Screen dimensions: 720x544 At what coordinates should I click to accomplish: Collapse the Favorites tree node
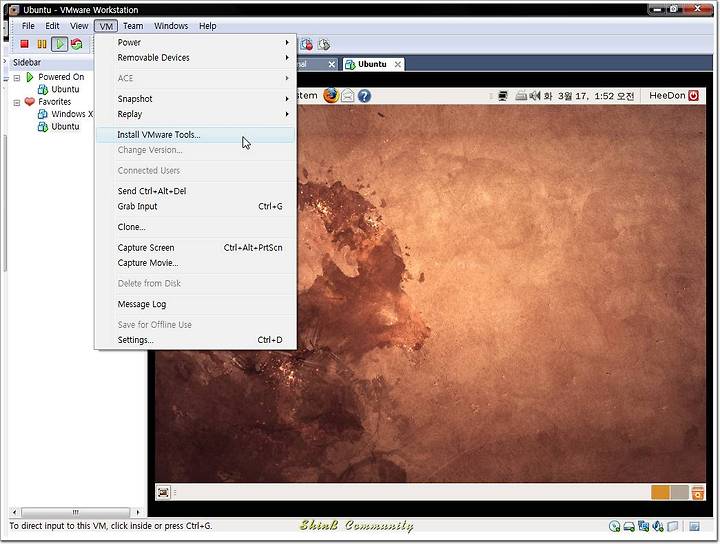(x=17, y=102)
